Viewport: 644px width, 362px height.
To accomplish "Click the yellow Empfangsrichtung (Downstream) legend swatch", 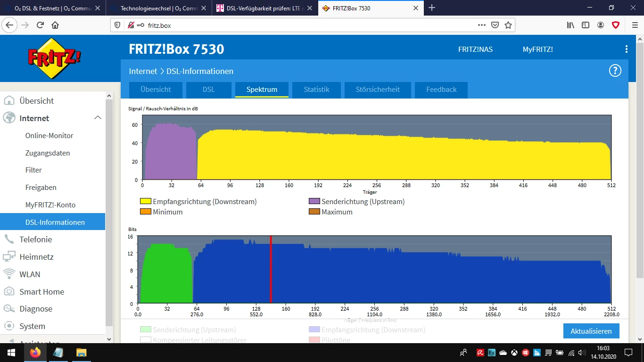I will pyautogui.click(x=145, y=202).
